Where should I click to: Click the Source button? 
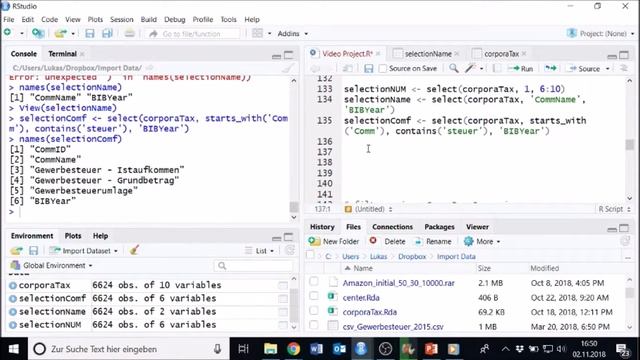tap(585, 69)
